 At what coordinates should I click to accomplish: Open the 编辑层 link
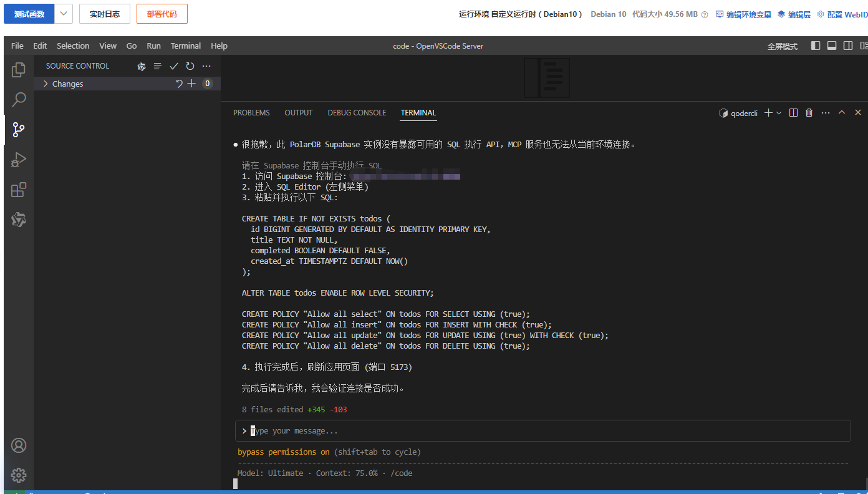coord(794,14)
